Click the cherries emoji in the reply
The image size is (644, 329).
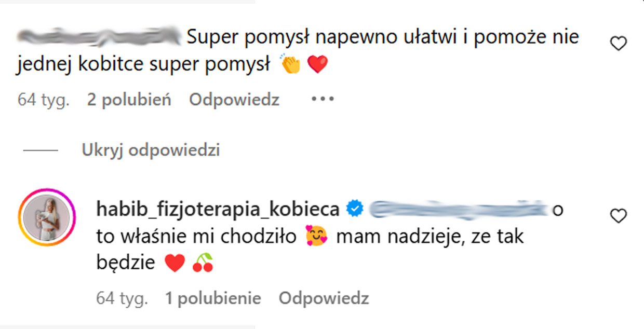203,263
